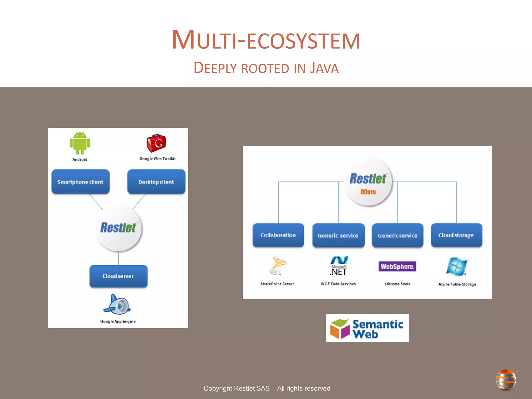Click the orange striped globe logo
The height and width of the screenshot is (399, 532).
tap(506, 380)
